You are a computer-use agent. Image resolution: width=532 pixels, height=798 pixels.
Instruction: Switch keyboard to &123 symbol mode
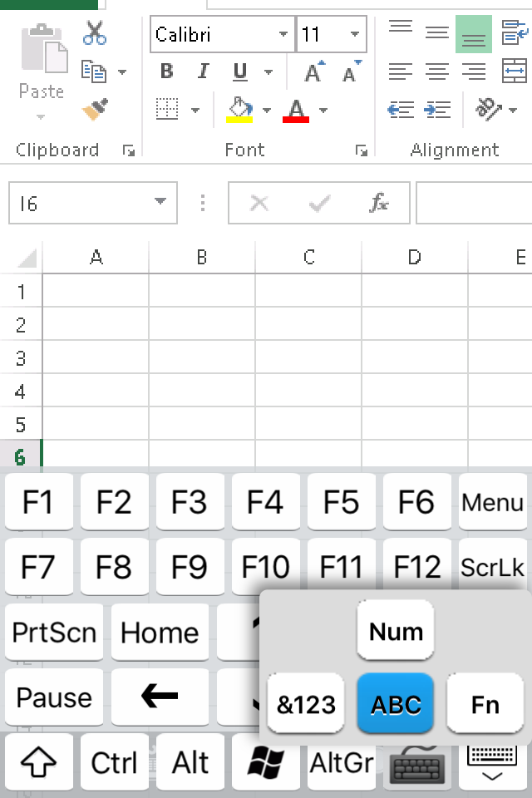(306, 703)
